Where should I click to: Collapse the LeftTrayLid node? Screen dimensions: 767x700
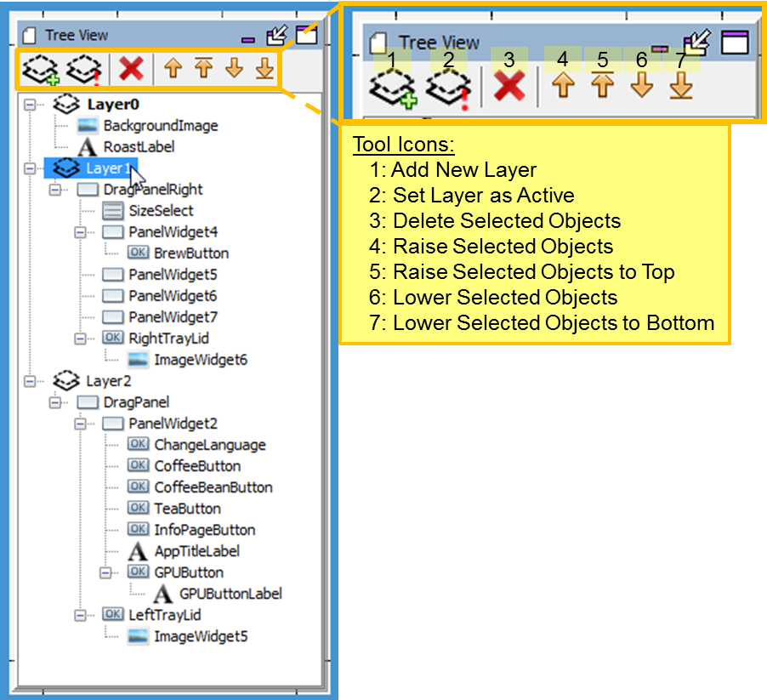(80, 615)
